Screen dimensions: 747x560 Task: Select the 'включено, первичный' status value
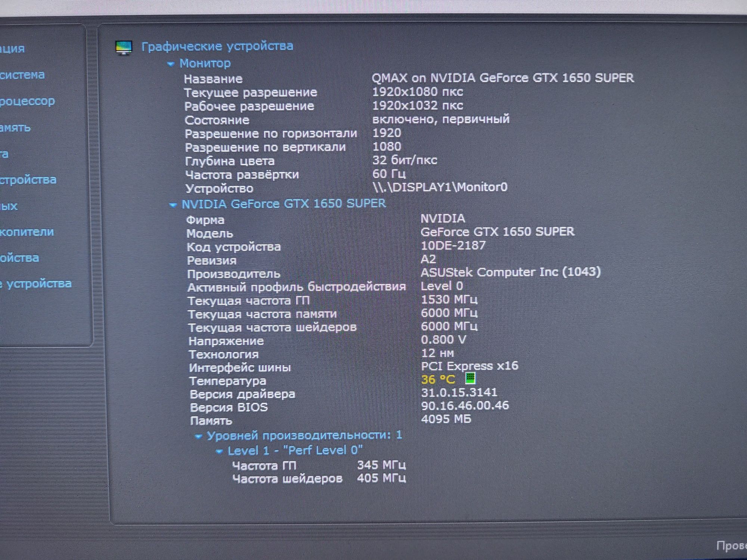[441, 119]
